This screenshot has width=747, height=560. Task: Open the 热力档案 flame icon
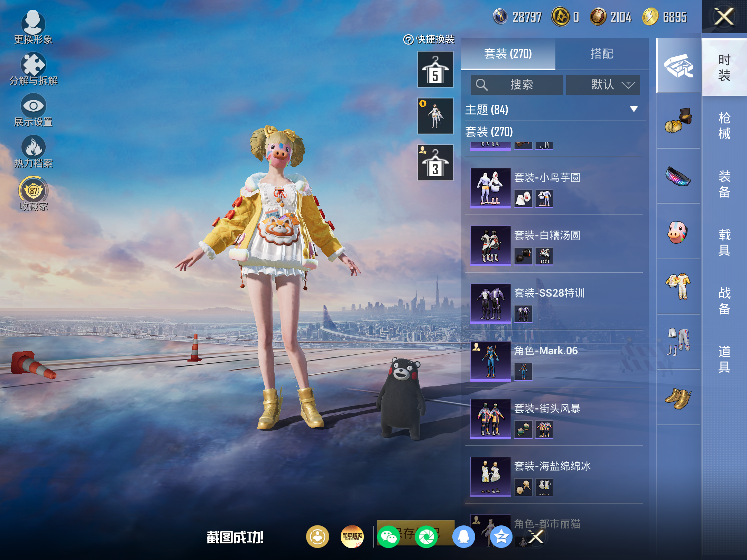pos(33,151)
